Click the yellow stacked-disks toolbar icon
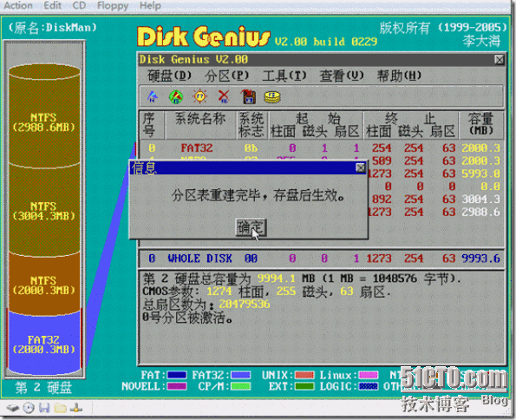The width and height of the screenshot is (516, 420). 272,97
